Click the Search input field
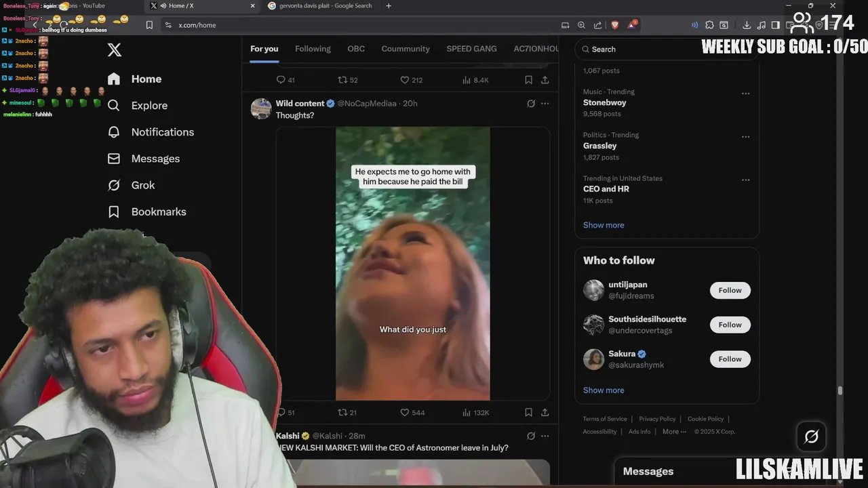This screenshot has height=488, width=868. (666, 49)
